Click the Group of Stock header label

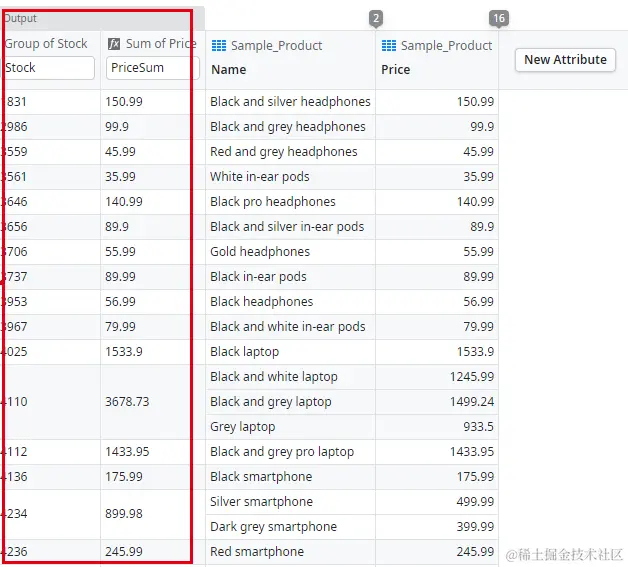pos(46,44)
